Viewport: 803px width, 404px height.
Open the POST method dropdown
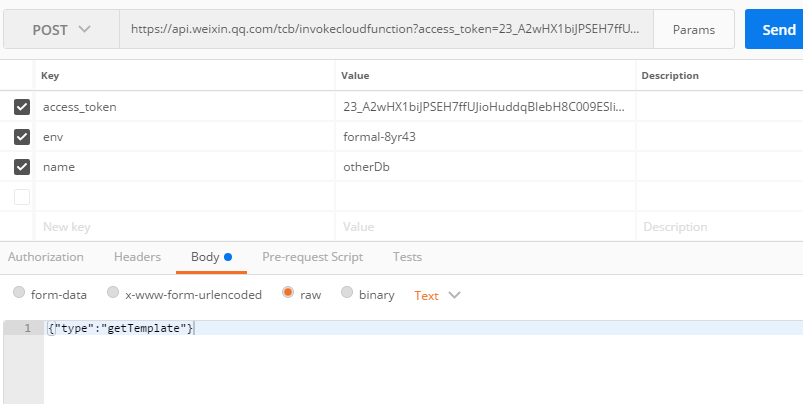[61, 30]
